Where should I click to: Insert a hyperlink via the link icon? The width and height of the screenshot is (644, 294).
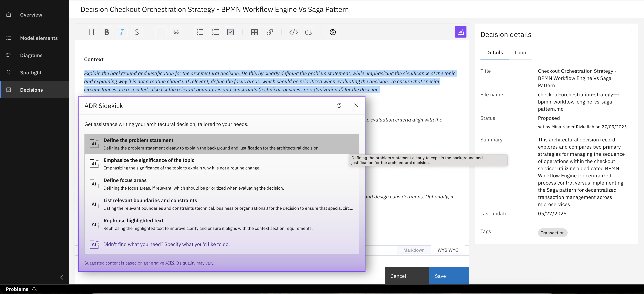270,32
